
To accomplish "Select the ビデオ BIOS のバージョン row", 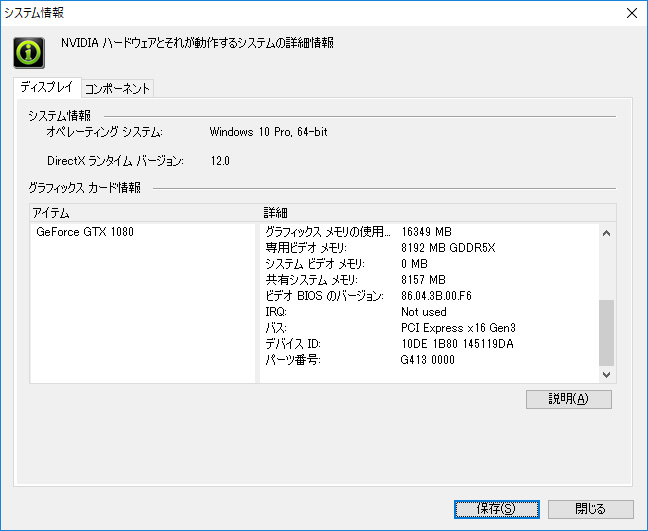I will click(x=430, y=296).
